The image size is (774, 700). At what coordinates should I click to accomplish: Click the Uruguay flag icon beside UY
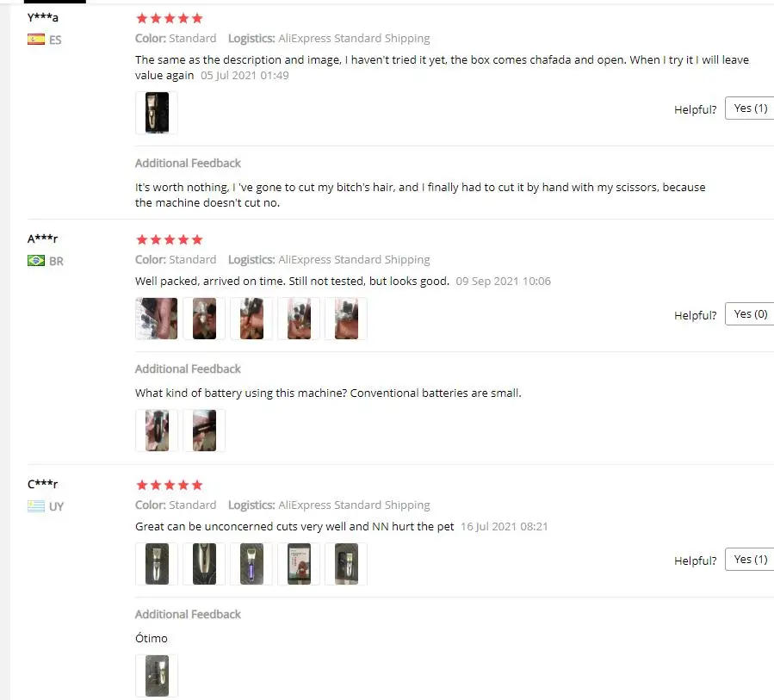[36, 506]
